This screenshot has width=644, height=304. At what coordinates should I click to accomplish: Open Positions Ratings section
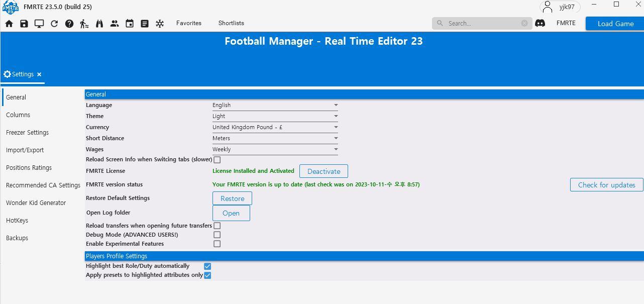pos(29,168)
